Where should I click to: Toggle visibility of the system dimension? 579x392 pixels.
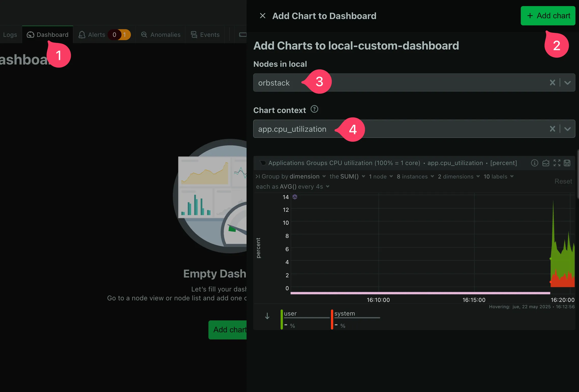tap(344, 313)
